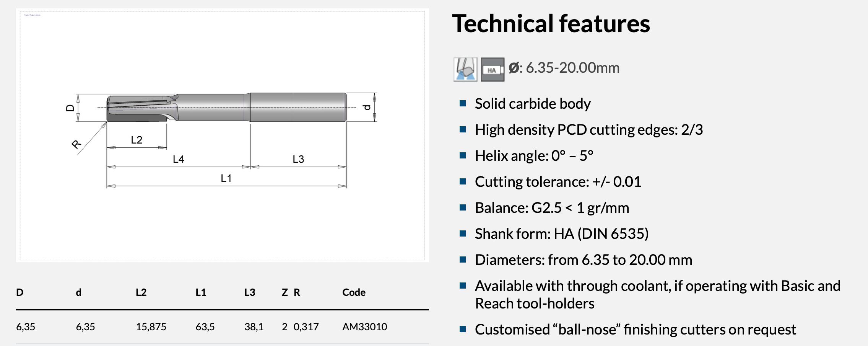868x346 pixels.
Task: Select the "L1" table column header
Action: (x=201, y=292)
